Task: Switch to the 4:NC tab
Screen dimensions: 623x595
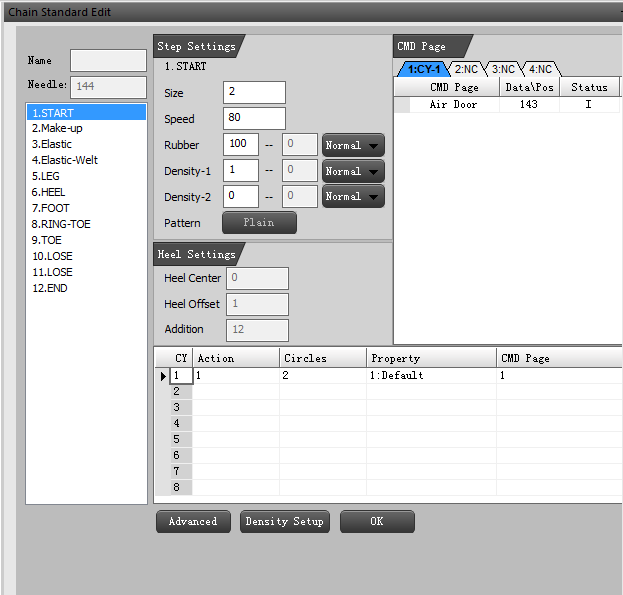Action: click(x=540, y=69)
